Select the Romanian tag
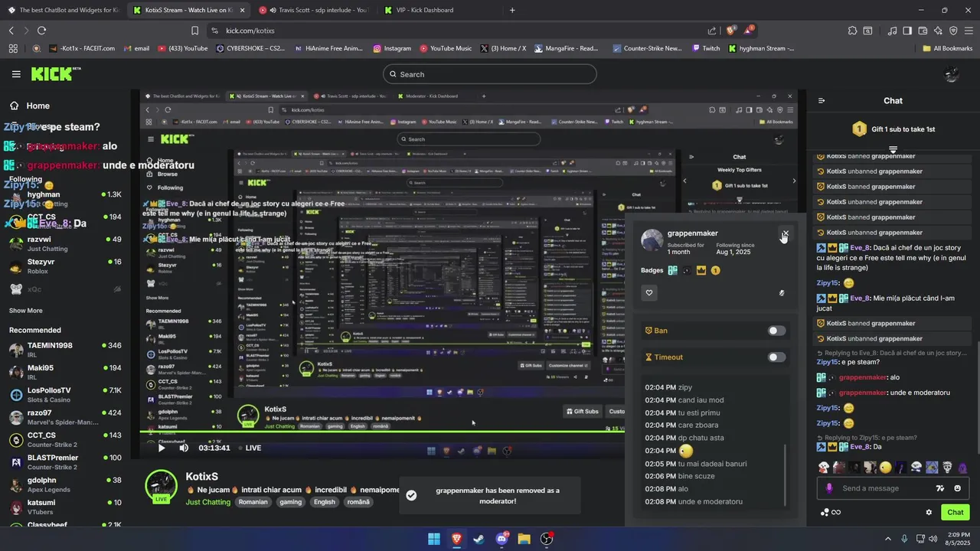Viewport: 980px width, 551px height. [253, 502]
